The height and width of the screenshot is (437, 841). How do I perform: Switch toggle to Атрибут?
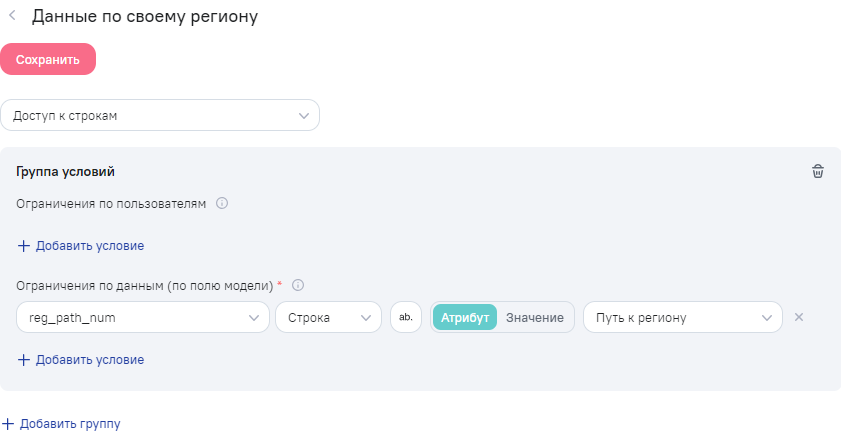point(464,317)
